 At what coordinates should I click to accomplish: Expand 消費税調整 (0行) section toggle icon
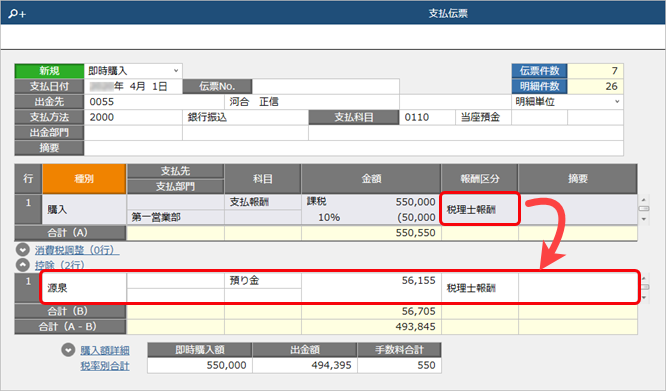(x=23, y=250)
